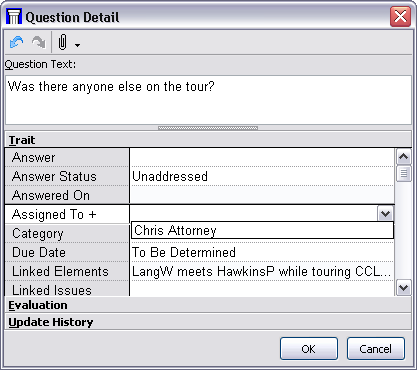
Task: Close the Question Detail dialog
Action: (400, 16)
